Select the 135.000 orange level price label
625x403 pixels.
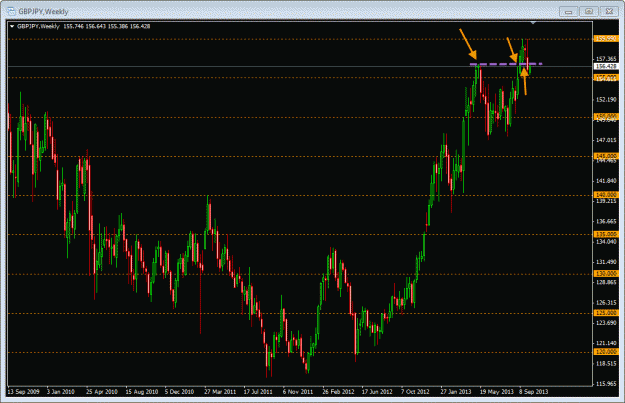[606, 234]
